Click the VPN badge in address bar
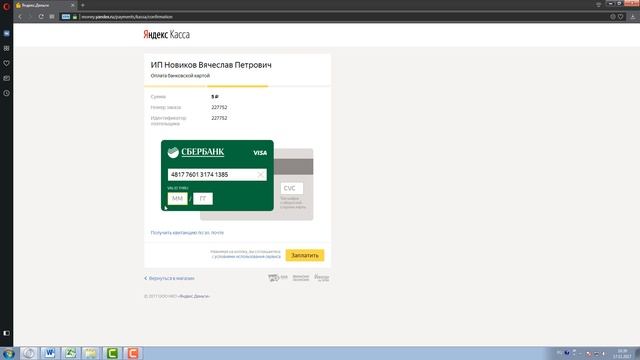 point(66,17)
